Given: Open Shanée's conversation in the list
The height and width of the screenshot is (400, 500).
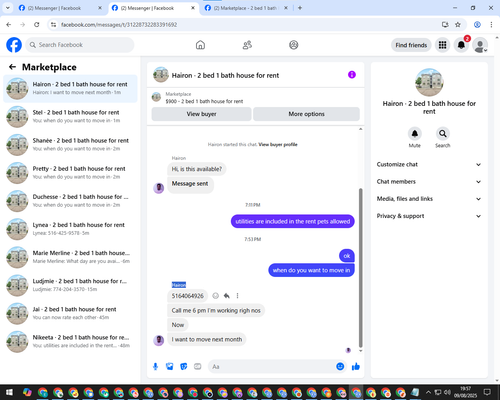Looking at the screenshot, I should (x=70, y=144).
